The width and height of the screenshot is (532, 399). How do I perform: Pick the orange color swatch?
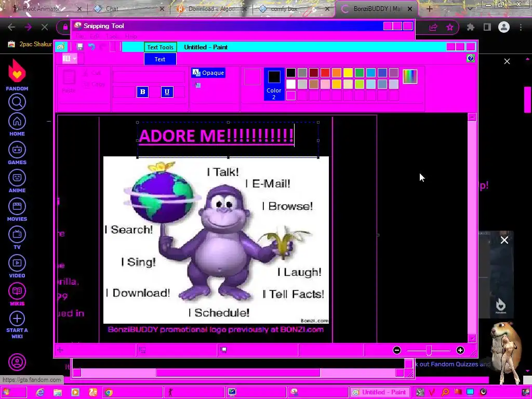(x=337, y=73)
